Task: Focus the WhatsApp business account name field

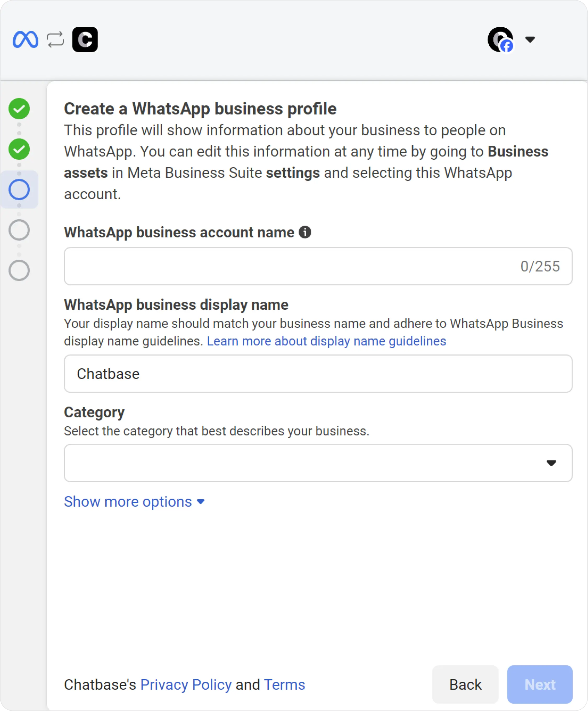Action: click(291, 266)
